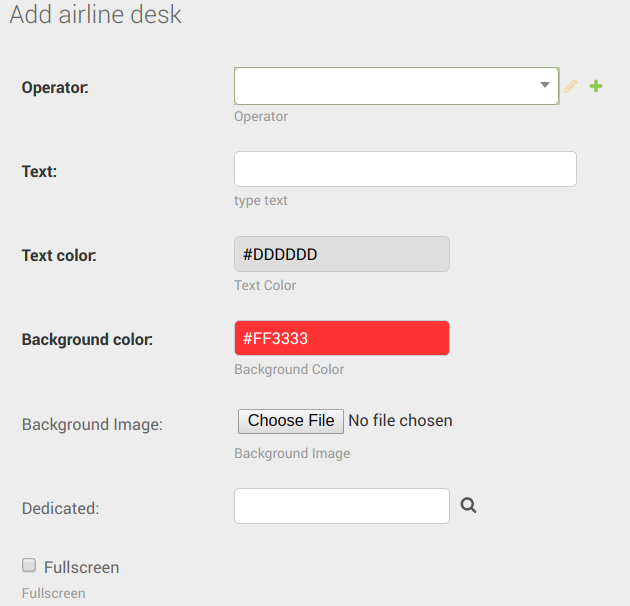Enable the Fullscreen checkbox

[29, 566]
